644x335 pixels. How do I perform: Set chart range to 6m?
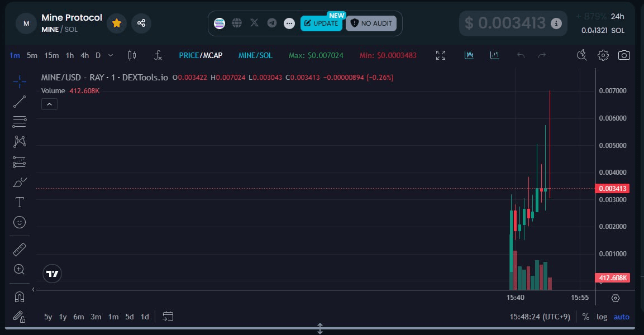78,317
